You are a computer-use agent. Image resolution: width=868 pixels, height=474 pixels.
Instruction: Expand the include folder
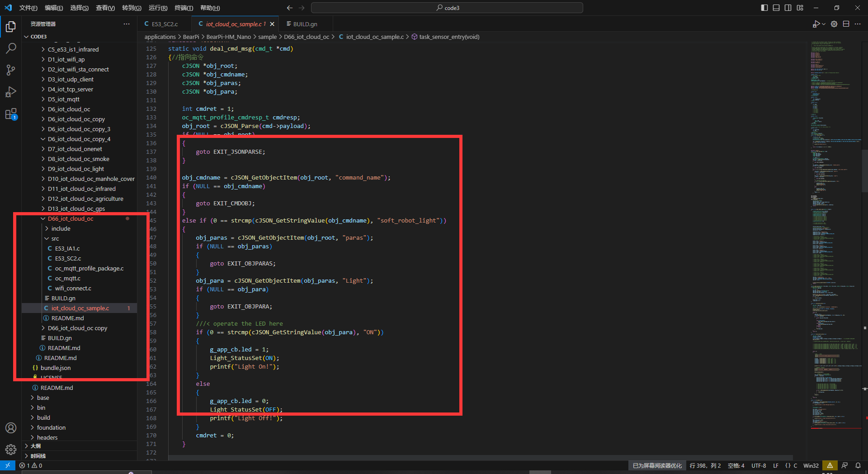(x=61, y=228)
